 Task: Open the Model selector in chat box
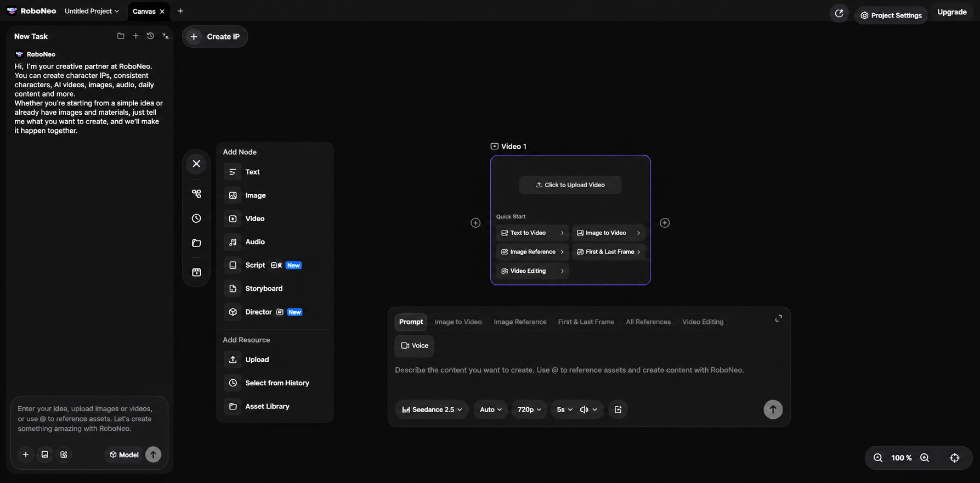coord(124,454)
